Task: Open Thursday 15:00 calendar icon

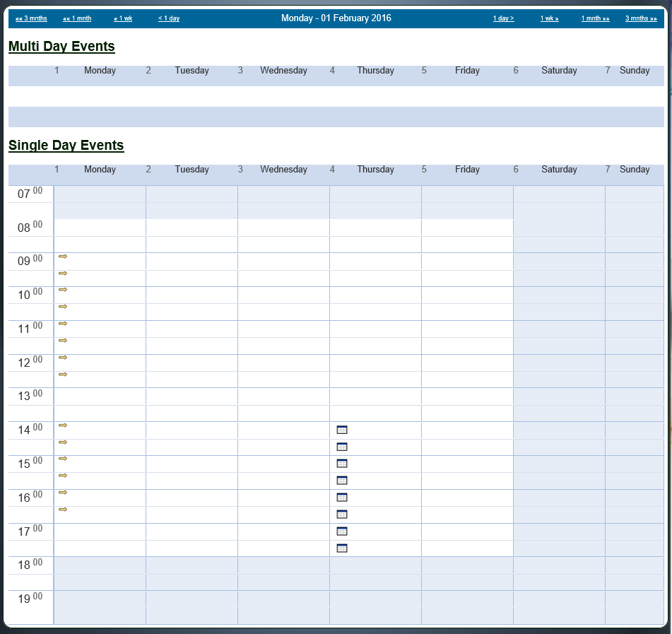Action: coord(342,464)
